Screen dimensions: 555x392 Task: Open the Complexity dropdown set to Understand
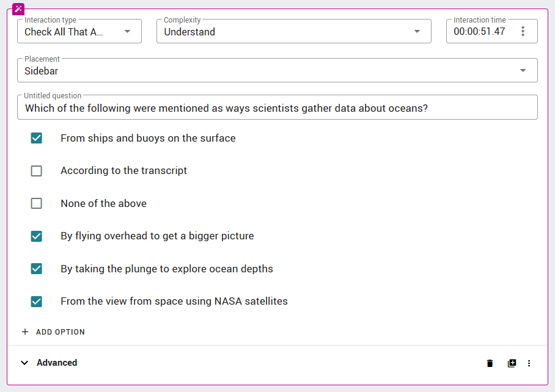point(294,32)
